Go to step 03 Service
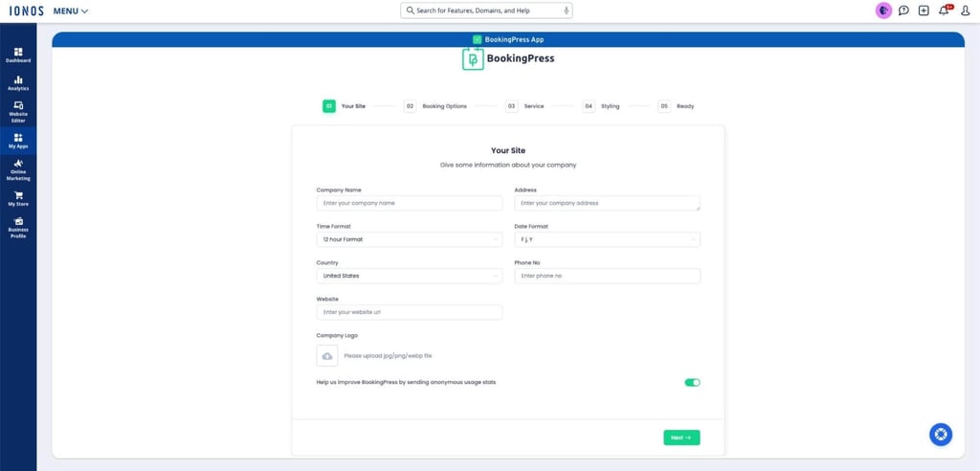 pyautogui.click(x=525, y=106)
